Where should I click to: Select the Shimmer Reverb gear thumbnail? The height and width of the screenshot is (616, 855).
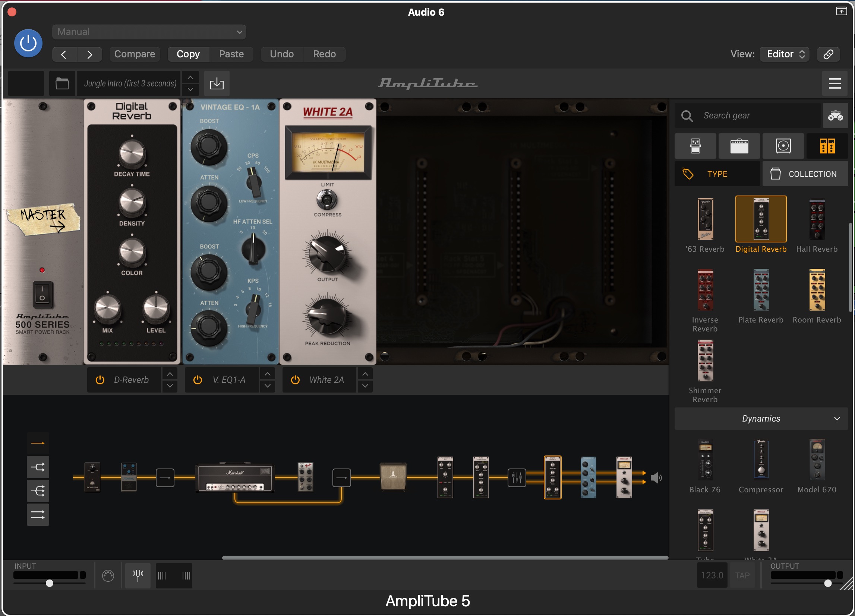[x=705, y=361]
